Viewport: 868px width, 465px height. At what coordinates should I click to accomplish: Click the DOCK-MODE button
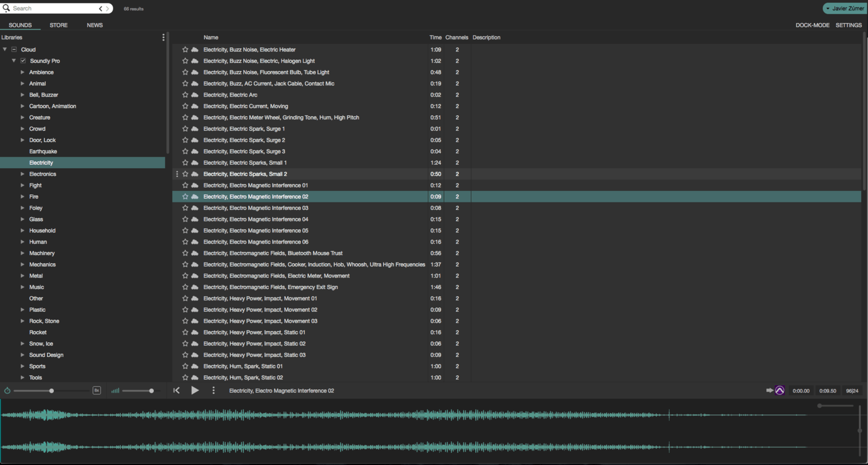pyautogui.click(x=812, y=25)
